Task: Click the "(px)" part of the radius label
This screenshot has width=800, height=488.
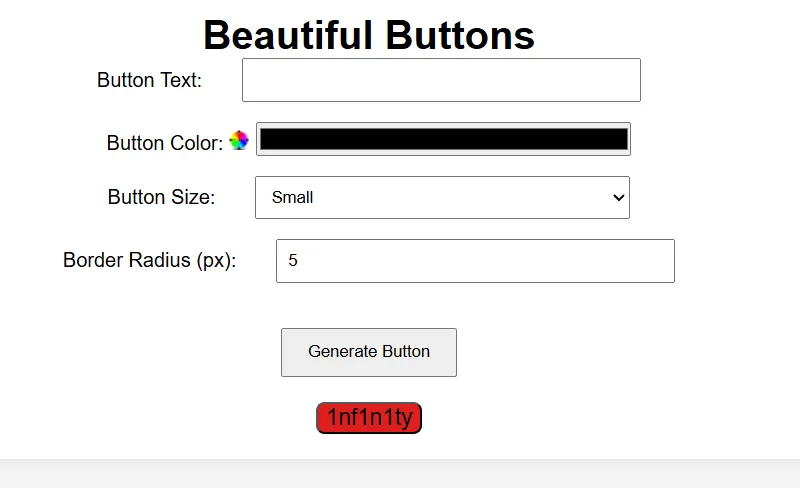Action: click(x=212, y=260)
